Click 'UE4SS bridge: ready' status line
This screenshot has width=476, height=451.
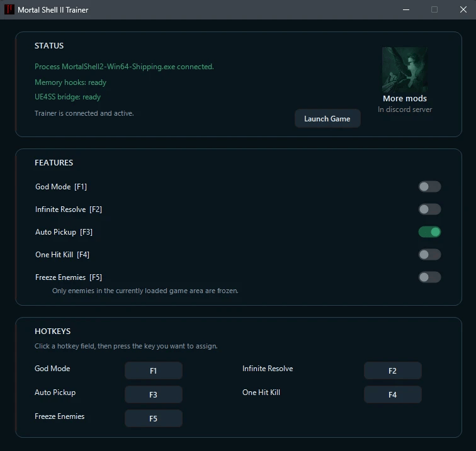click(67, 97)
